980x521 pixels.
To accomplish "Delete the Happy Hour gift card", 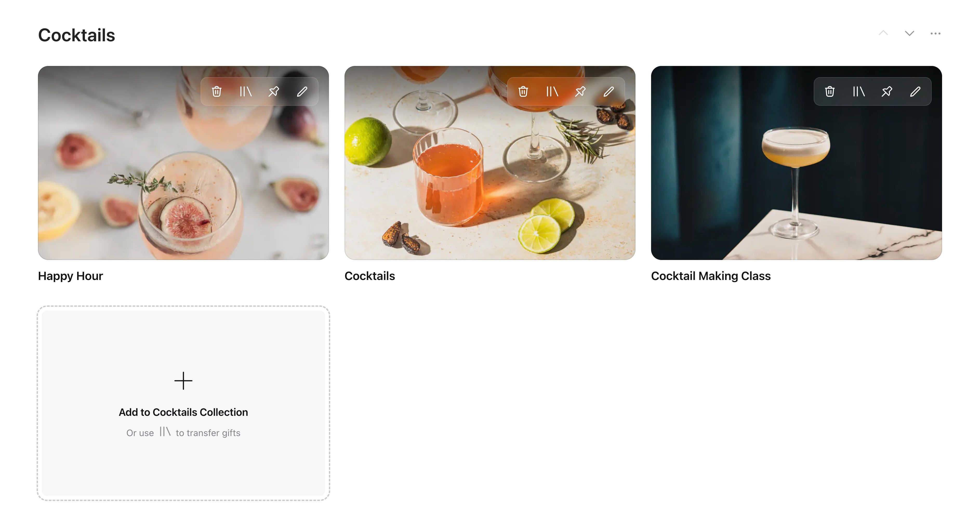I will point(216,91).
